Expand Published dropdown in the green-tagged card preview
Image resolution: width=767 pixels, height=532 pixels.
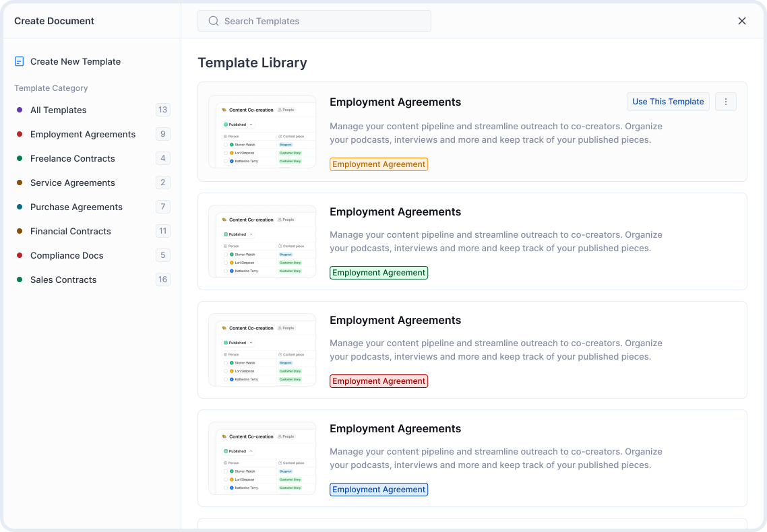point(239,234)
